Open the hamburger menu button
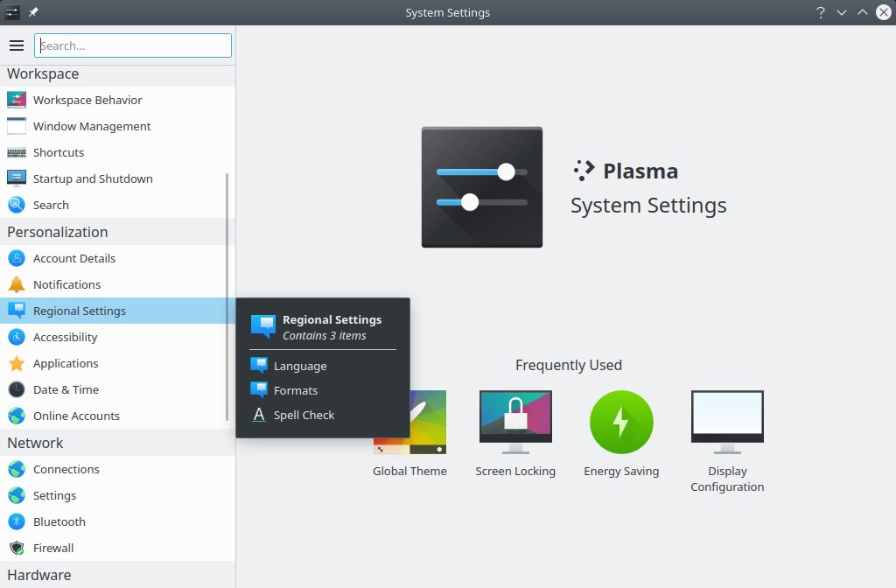 pos(17,45)
